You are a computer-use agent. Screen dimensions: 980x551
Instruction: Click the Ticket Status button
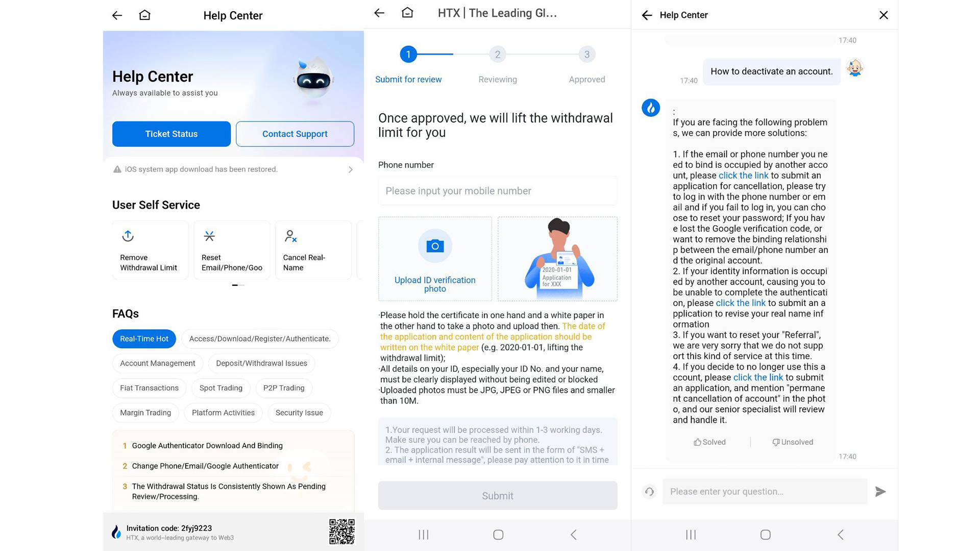point(171,133)
